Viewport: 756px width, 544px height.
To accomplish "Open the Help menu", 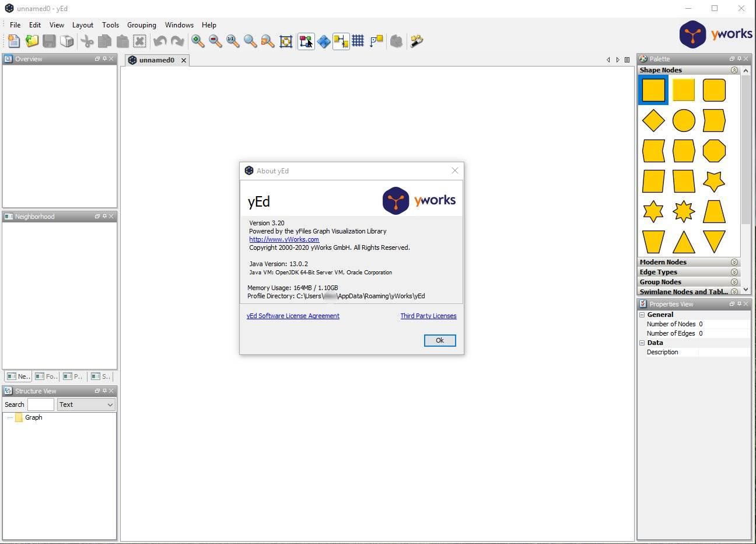I will click(209, 25).
